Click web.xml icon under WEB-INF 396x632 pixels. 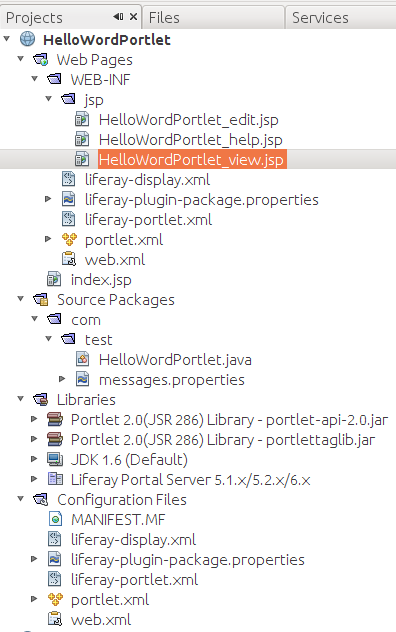pos(69,259)
